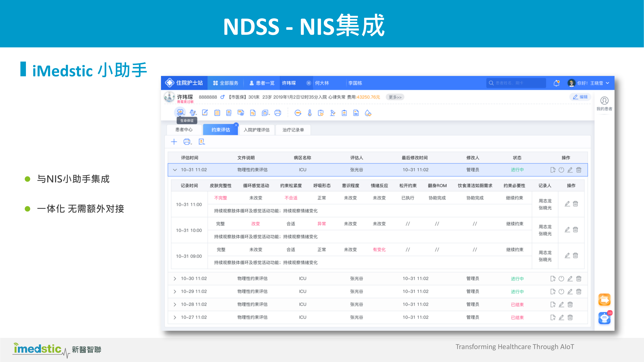The height and width of the screenshot is (362, 644).
Task: Open the 更多>> patient details link
Action: pos(395,97)
